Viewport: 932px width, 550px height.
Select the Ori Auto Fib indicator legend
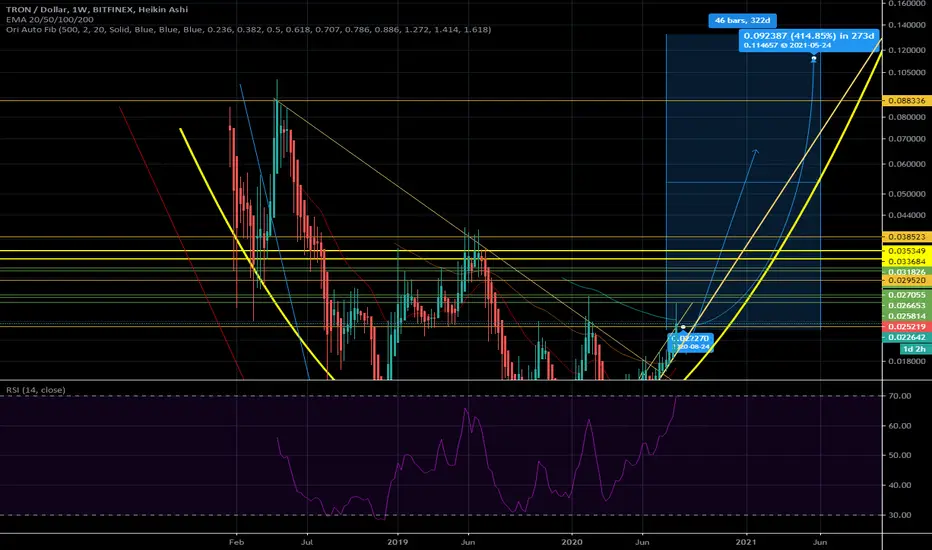pos(248,29)
